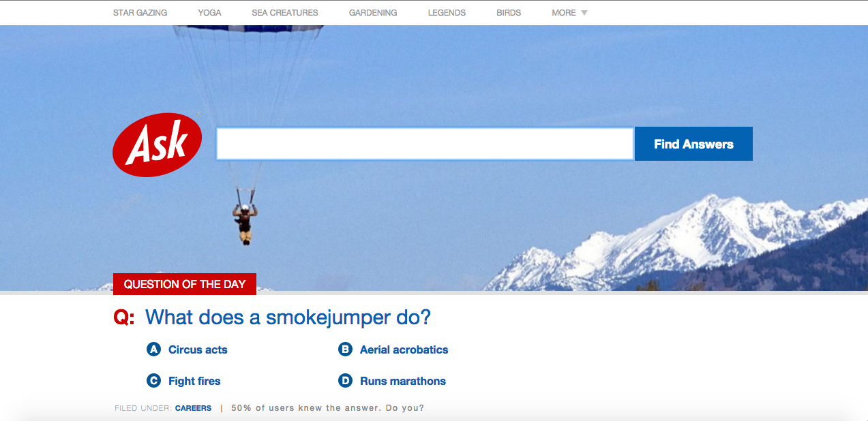The width and height of the screenshot is (868, 421).
Task: Click the Find Answers button
Action: click(693, 144)
